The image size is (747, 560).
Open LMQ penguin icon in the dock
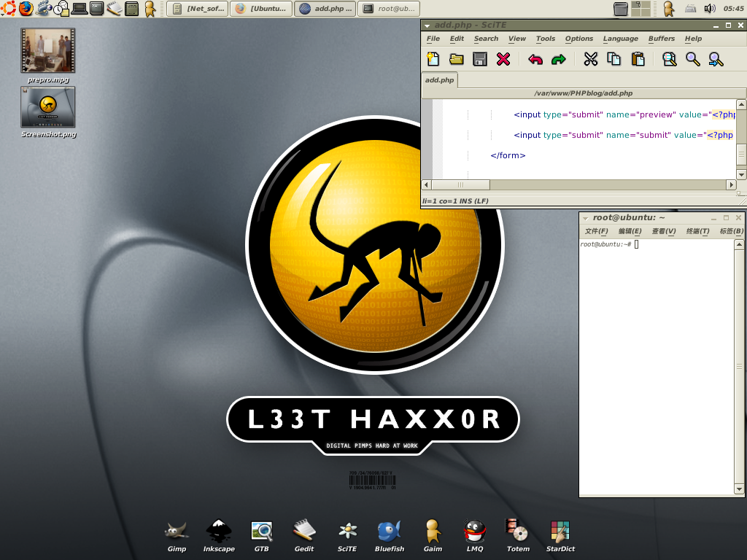tap(474, 536)
